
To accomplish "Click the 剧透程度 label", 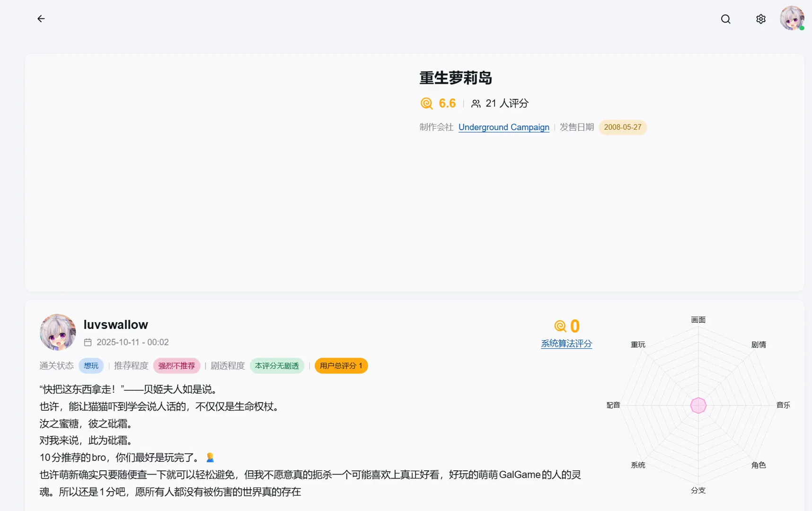I will pyautogui.click(x=228, y=366).
